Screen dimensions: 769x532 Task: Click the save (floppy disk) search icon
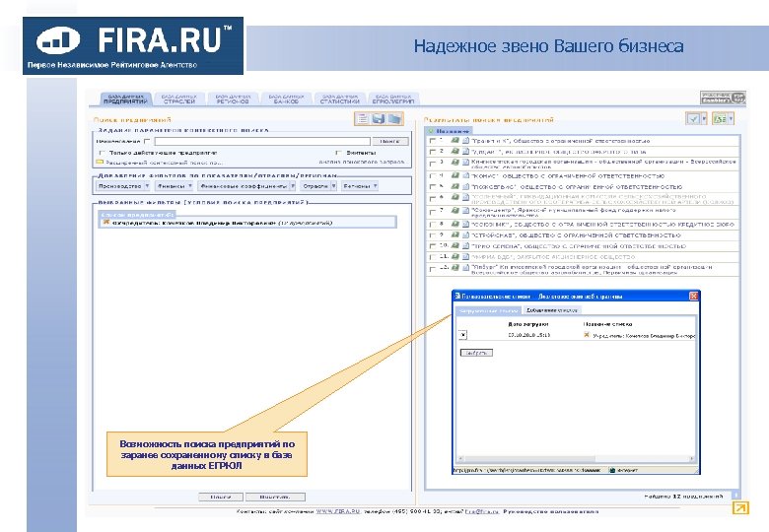[x=379, y=118]
